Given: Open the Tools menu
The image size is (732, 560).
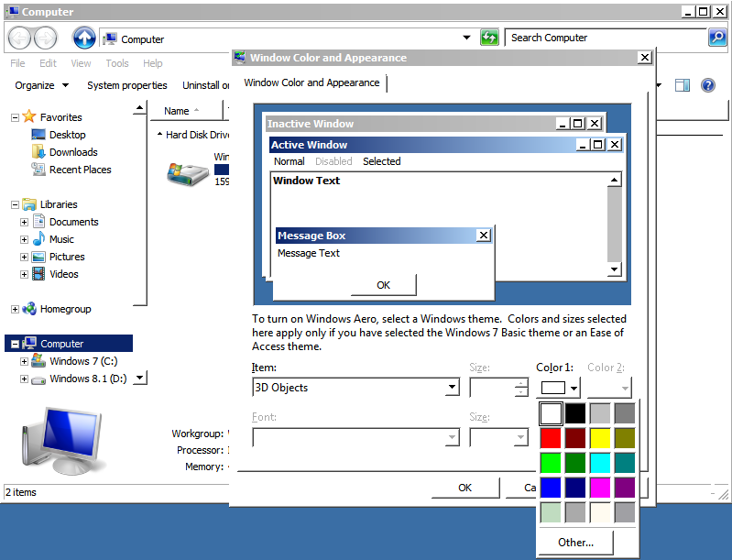Looking at the screenshot, I should (x=117, y=63).
